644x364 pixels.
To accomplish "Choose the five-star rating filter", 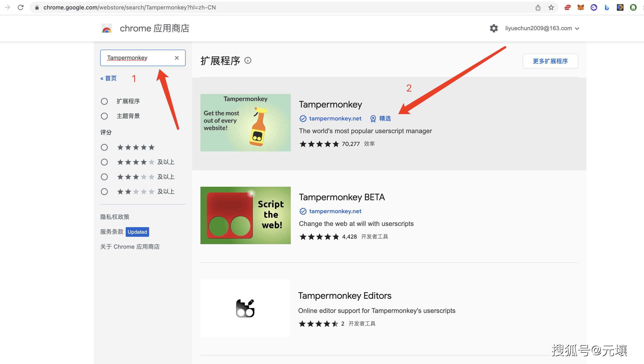I will point(104,147).
